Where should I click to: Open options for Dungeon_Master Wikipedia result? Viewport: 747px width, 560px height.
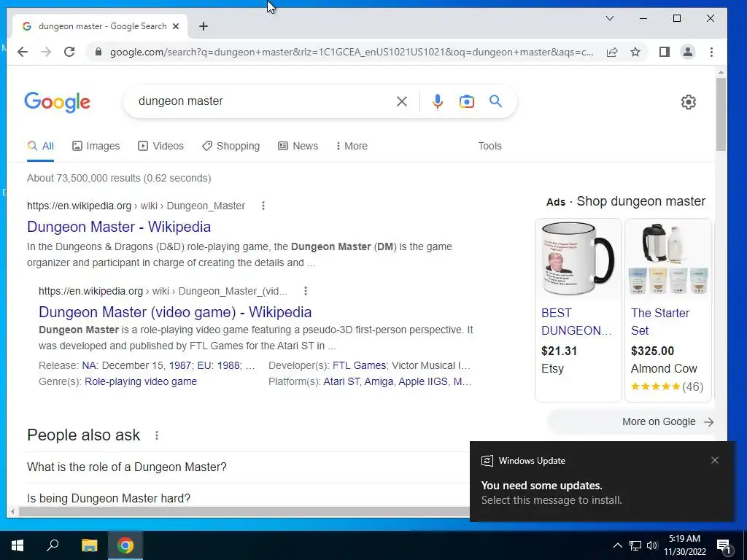click(263, 206)
